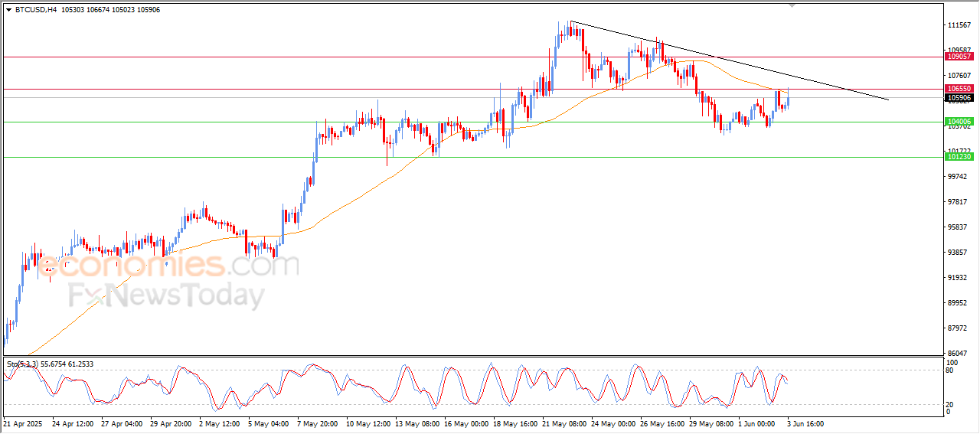
Task: Click the 13 May 08:00 time label
Action: (x=418, y=423)
